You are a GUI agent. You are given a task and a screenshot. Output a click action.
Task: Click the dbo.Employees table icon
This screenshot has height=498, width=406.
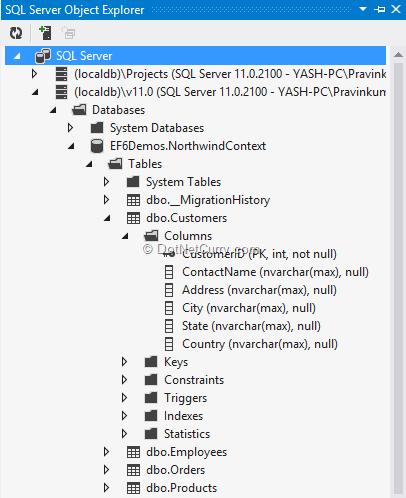pos(133,452)
